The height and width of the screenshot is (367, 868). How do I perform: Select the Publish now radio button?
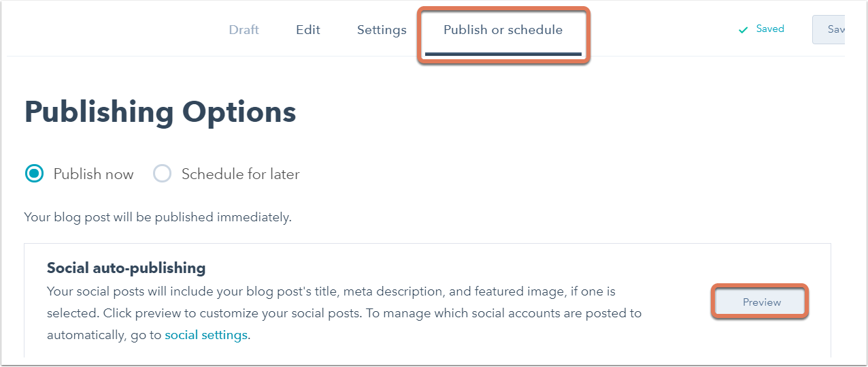point(34,174)
